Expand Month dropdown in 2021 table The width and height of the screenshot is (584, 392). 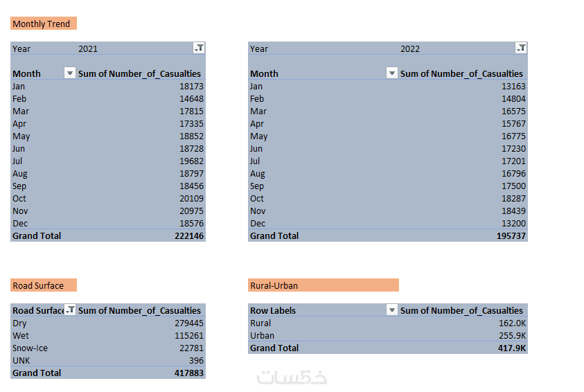tap(70, 73)
